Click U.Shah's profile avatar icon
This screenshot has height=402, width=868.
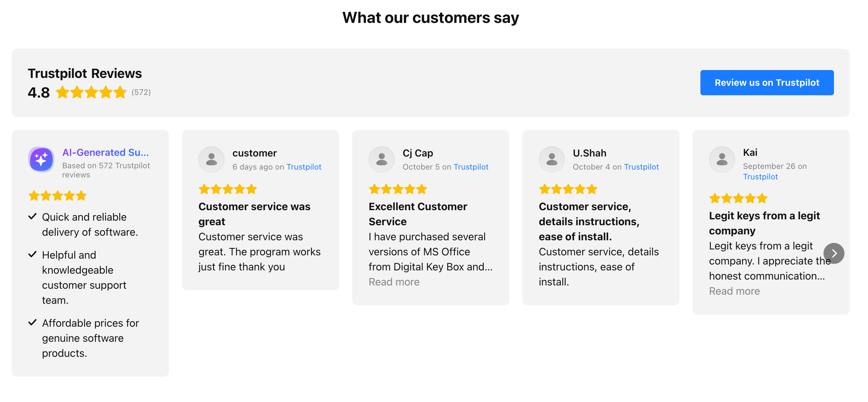(x=552, y=159)
